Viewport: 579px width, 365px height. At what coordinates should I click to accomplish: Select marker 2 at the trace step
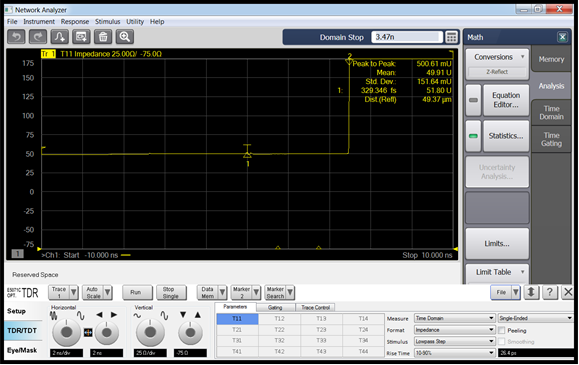(349, 62)
